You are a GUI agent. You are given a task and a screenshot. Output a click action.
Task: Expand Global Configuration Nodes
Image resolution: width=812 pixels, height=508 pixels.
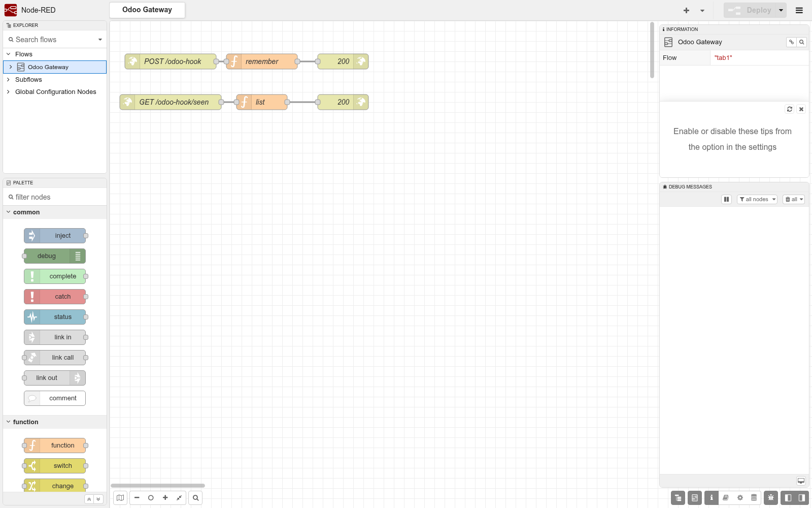click(8, 92)
